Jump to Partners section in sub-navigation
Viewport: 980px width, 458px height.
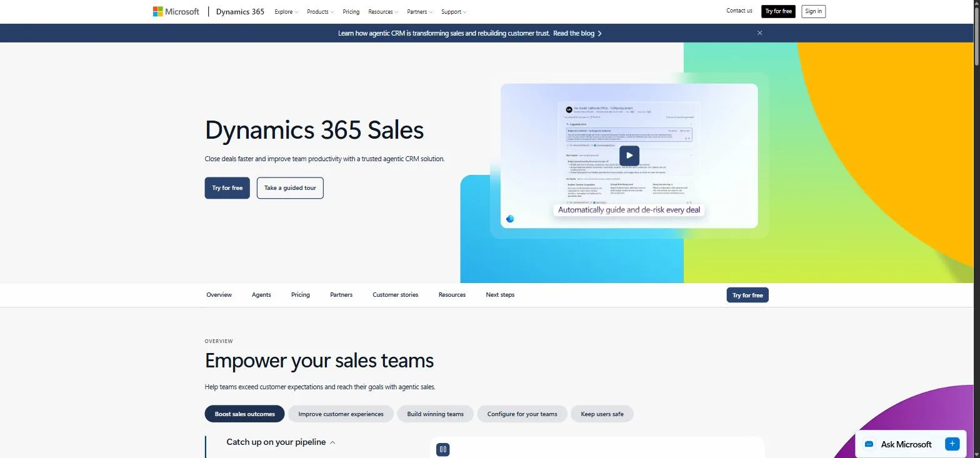(341, 295)
